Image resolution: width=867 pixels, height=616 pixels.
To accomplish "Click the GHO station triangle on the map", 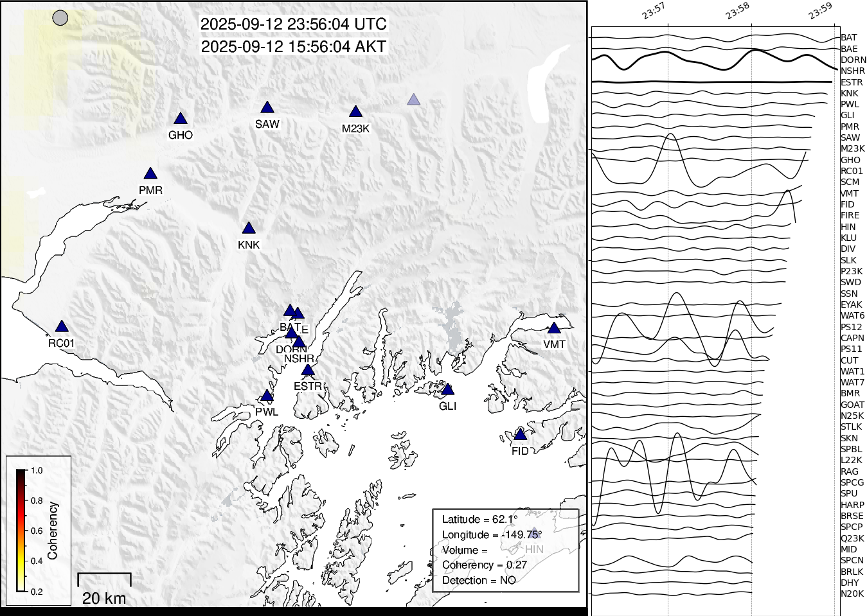I will (181, 119).
